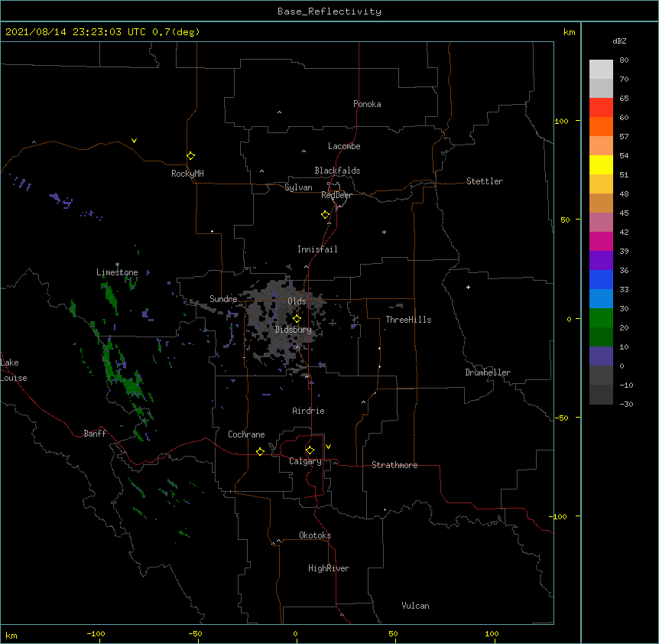Click the white plus marker north of Drumheller

tap(468, 287)
